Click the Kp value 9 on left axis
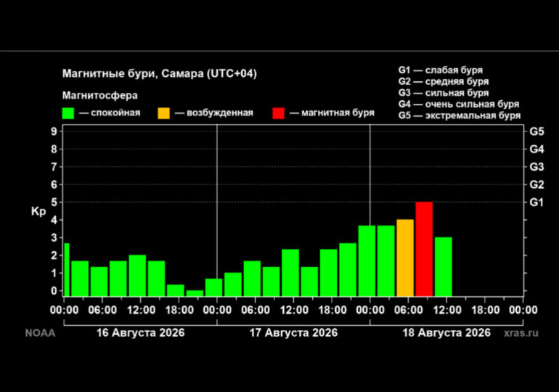The width and height of the screenshot is (559, 392). (54, 131)
